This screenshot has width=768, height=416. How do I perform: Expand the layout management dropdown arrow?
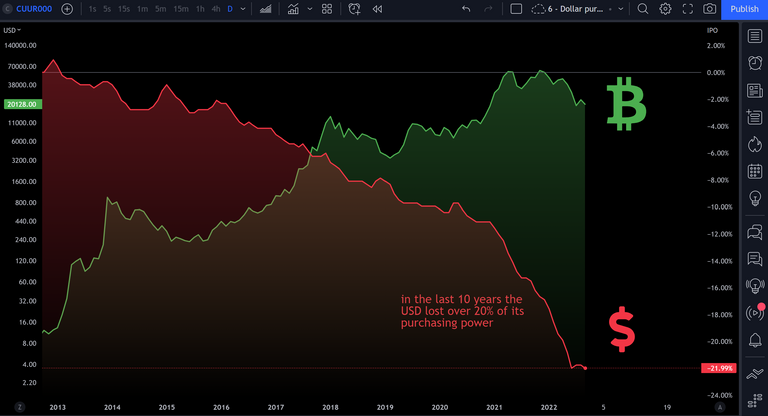[x=621, y=9]
